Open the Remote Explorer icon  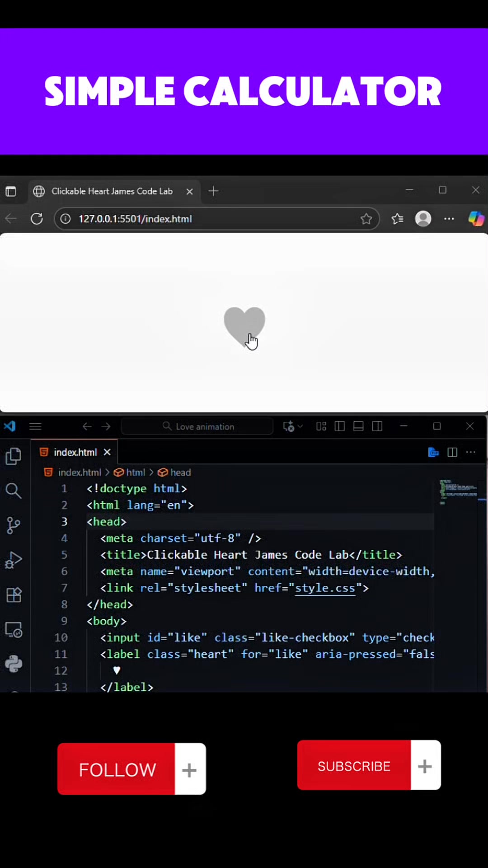click(14, 630)
